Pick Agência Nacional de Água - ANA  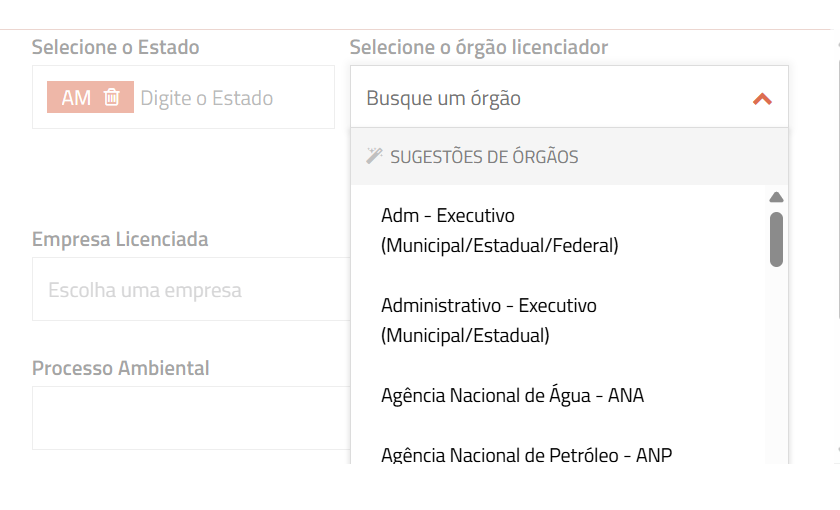[512, 395]
